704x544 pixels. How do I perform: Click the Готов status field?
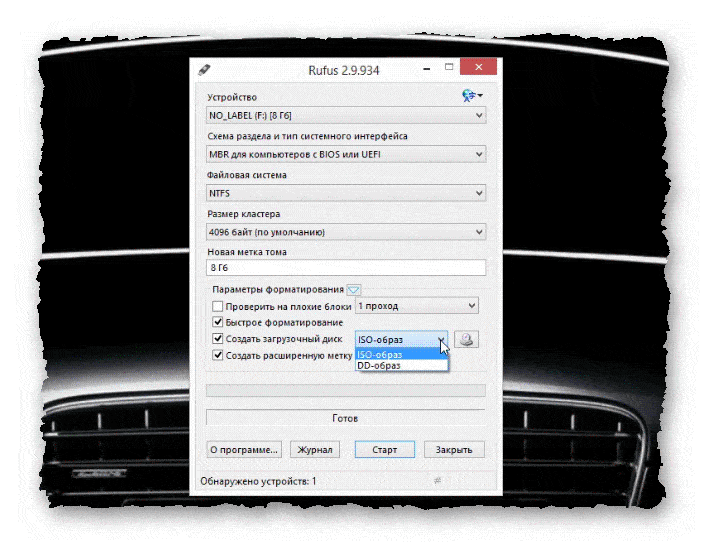[346, 418]
